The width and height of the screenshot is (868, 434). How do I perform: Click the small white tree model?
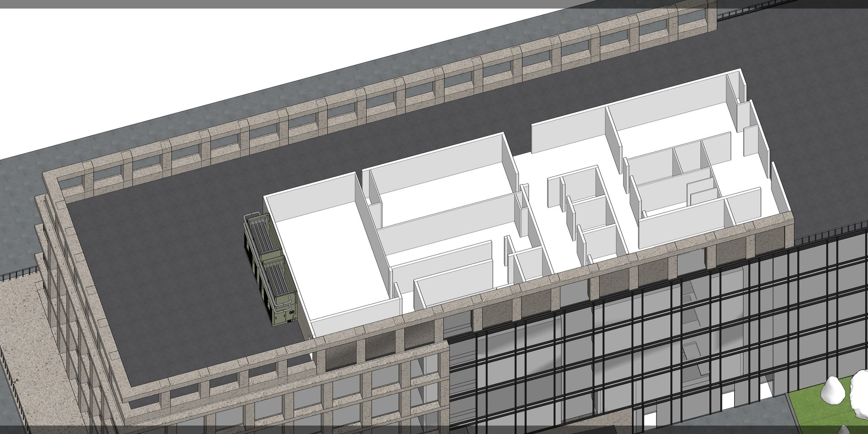[x=832, y=391]
